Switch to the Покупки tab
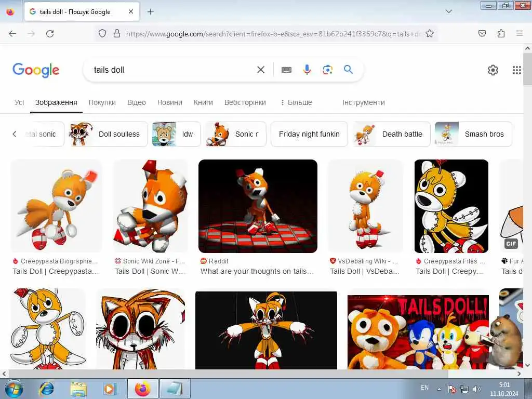Image resolution: width=532 pixels, height=399 pixels. 102,102
